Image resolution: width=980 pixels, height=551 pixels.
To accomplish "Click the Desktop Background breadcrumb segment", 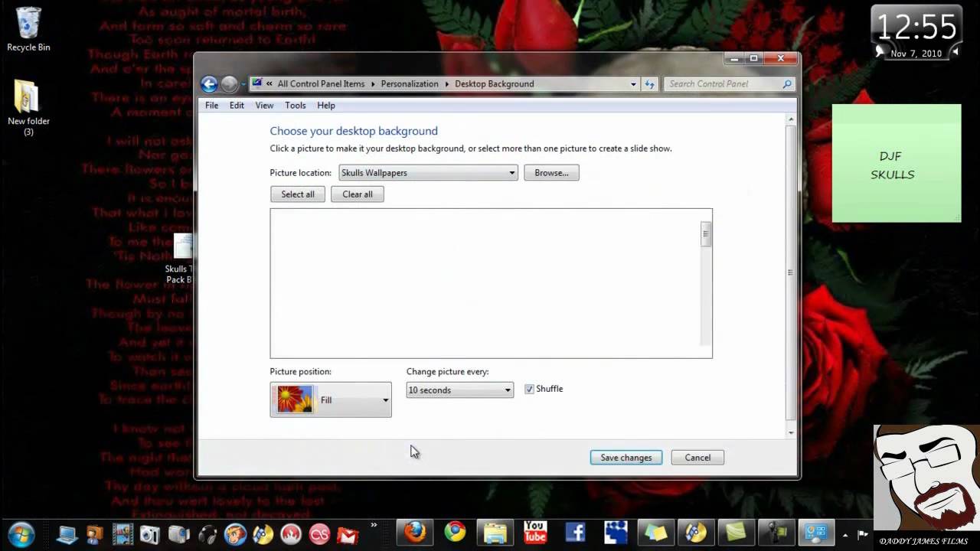I will click(x=495, y=84).
